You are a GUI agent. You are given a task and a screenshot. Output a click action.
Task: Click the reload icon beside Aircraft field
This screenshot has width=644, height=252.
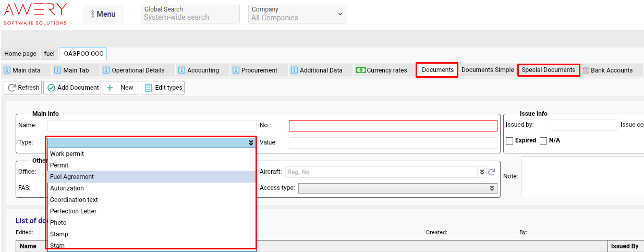(491, 172)
